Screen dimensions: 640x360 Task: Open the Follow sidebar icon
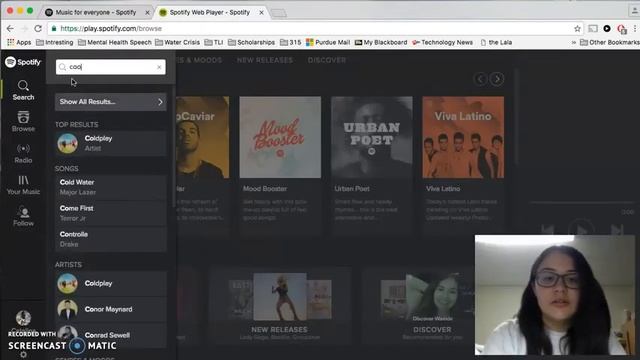coord(23,216)
